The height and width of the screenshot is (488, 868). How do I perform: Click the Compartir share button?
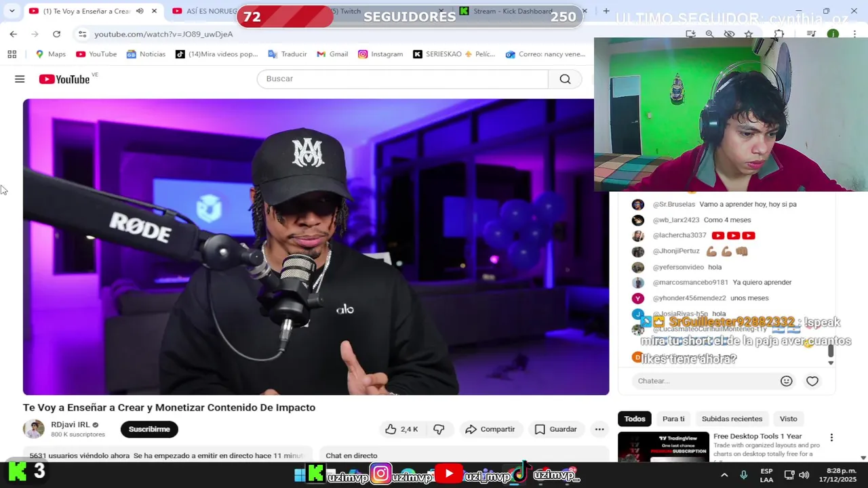point(490,429)
